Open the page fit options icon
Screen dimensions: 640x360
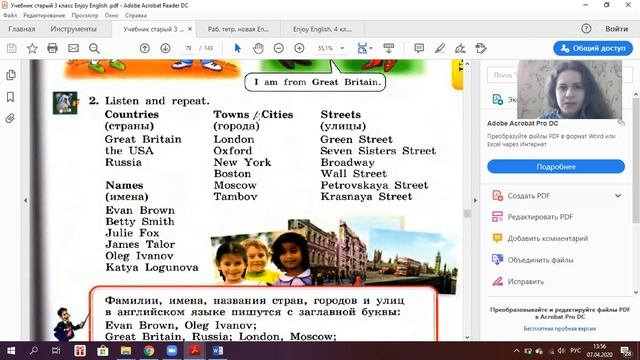click(363, 48)
